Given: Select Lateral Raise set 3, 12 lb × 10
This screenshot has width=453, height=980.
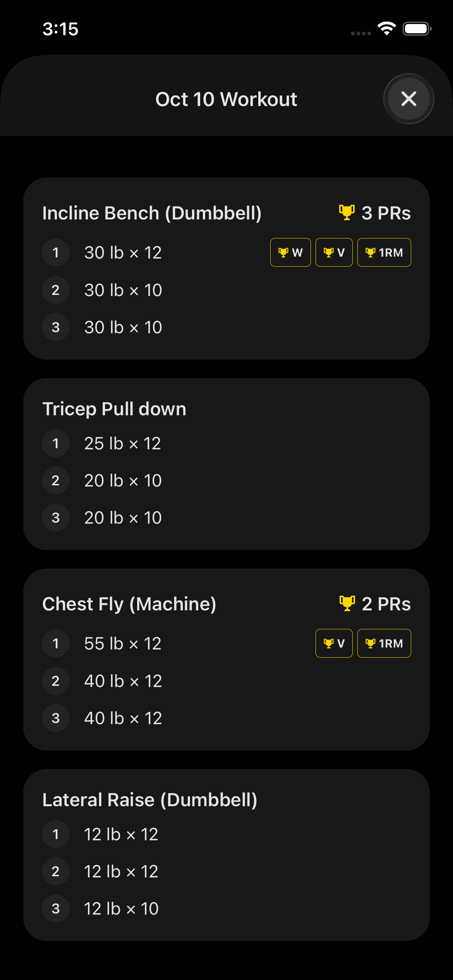Looking at the screenshot, I should 121,909.
